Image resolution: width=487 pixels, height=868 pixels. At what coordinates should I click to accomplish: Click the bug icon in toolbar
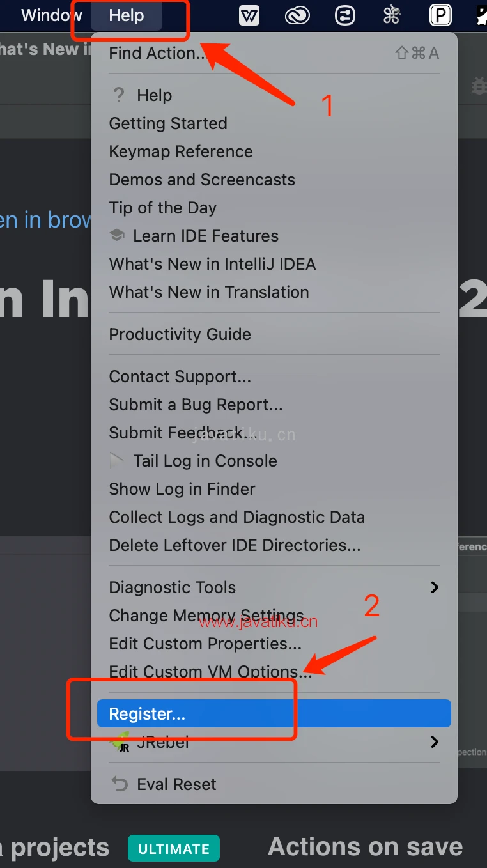(x=478, y=86)
